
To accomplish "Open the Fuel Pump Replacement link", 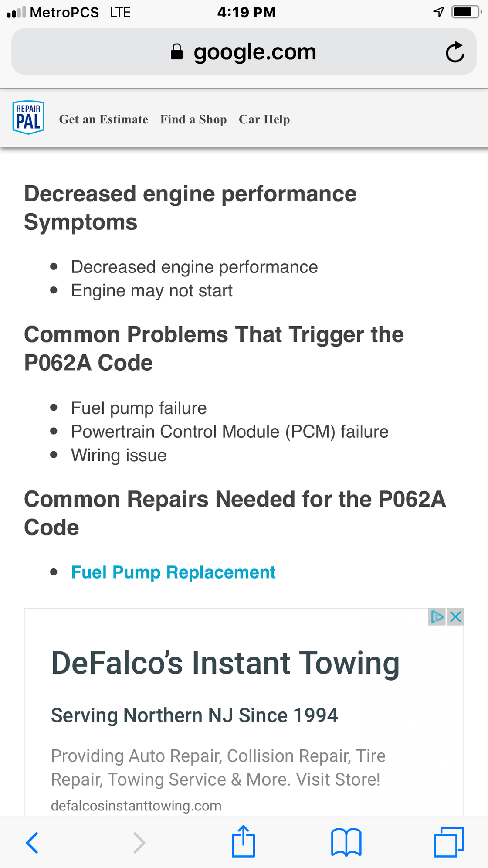I will 173,572.
